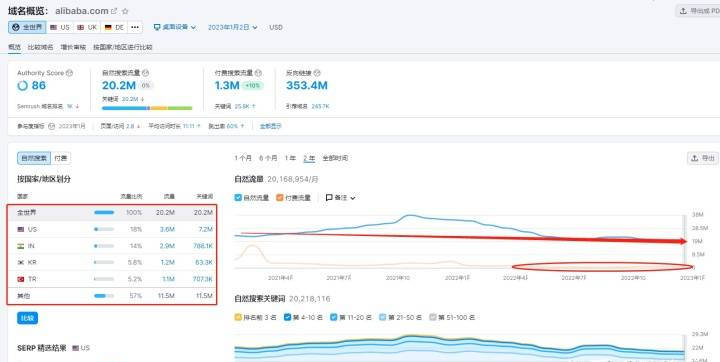Click IN keywords value 786.1K
Viewport: 720px width, 362px height.
coord(203,246)
